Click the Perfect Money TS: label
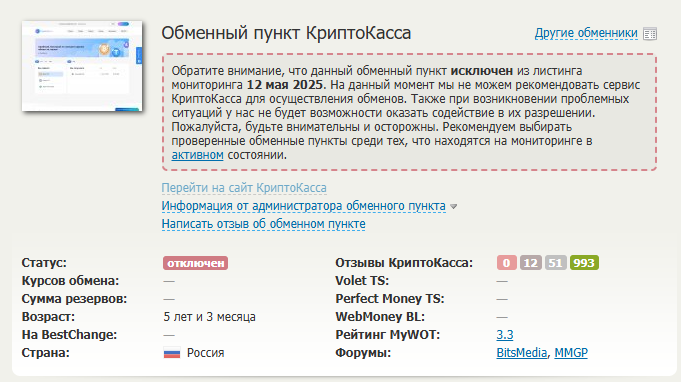The height and width of the screenshot is (382, 681). pos(390,299)
